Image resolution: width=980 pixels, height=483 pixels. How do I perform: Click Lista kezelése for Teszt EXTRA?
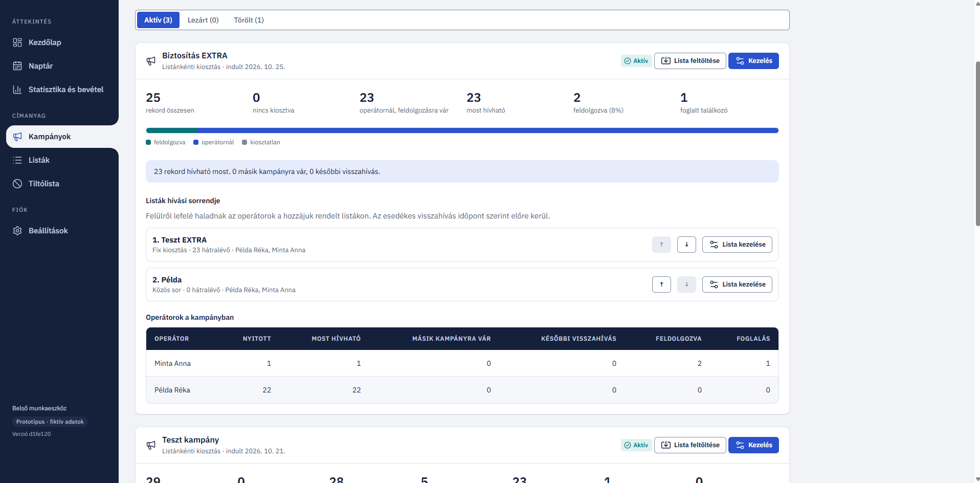coord(737,245)
